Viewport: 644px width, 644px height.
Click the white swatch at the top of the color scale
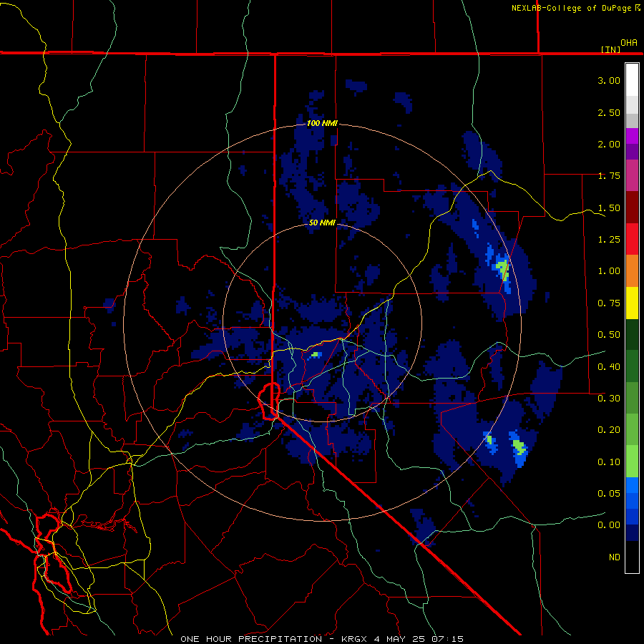[632, 80]
